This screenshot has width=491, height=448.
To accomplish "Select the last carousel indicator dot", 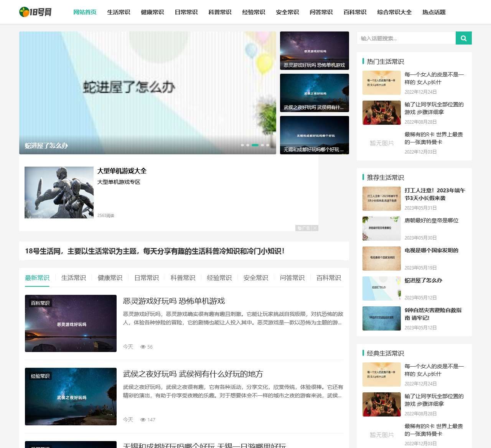I will point(268,145).
